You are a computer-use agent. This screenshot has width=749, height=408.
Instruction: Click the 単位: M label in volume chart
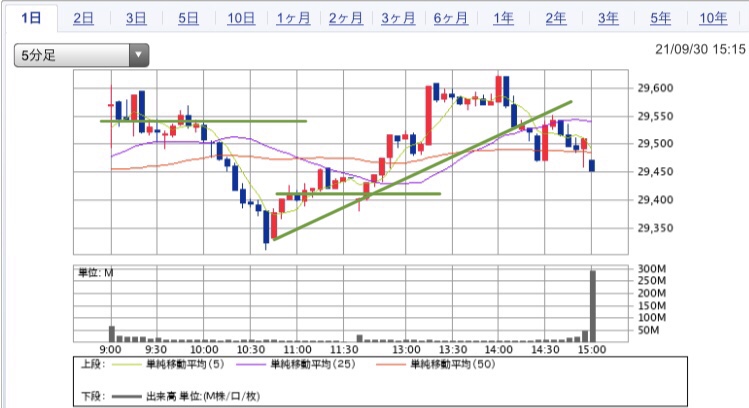point(96,273)
